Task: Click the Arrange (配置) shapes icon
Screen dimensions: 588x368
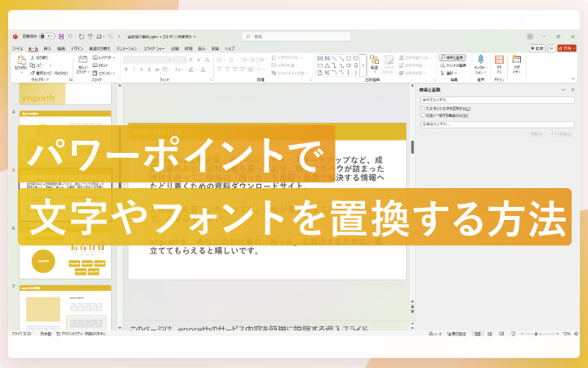Action: coord(374,60)
